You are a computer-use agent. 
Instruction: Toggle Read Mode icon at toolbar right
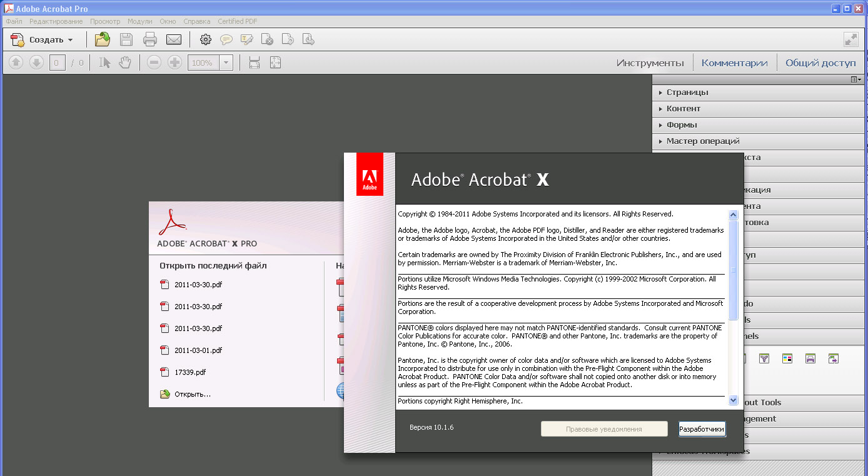(x=850, y=39)
